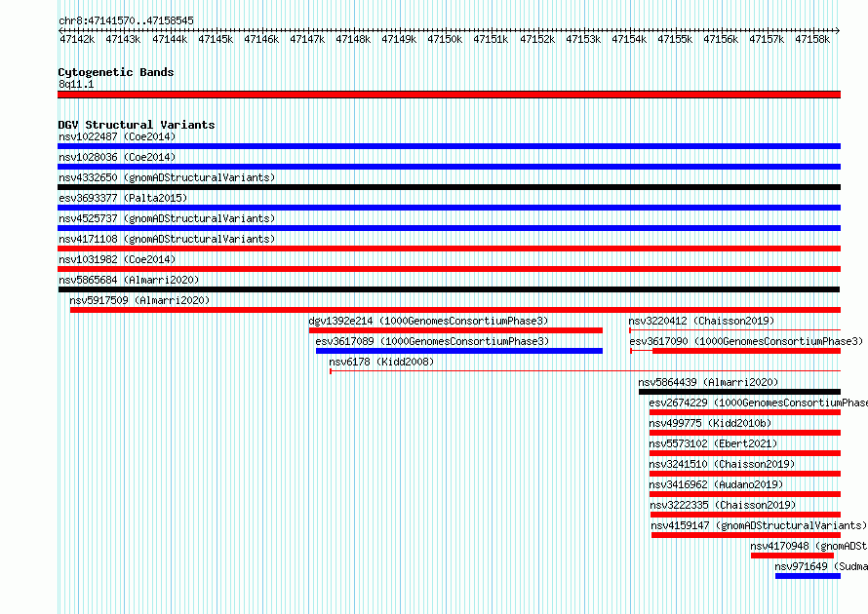Open the nsv1028036 (Coe2014) variant label

117,157
